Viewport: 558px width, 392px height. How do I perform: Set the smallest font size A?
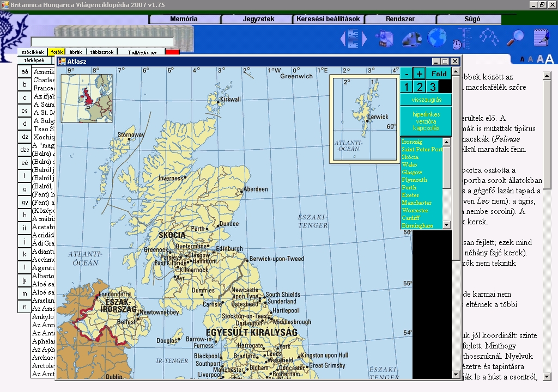click(x=522, y=60)
